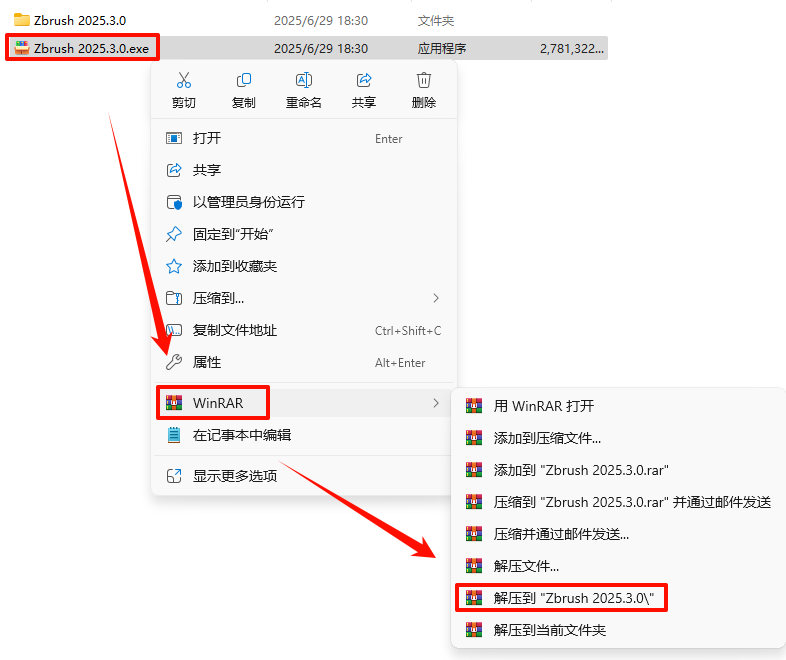Expand the 压缩到... submenu arrow
Viewport: 786px width, 660px height.
pyautogui.click(x=436, y=298)
